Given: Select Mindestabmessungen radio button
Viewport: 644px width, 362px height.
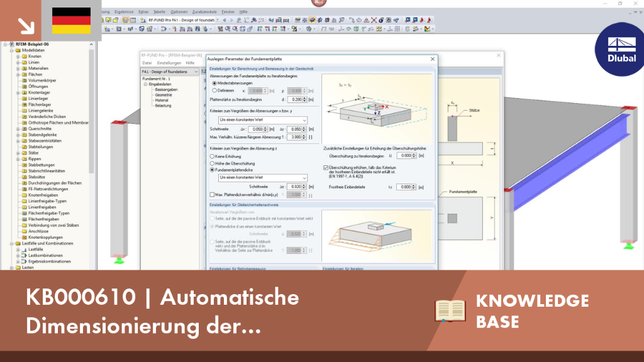Looking at the screenshot, I should click(214, 84).
